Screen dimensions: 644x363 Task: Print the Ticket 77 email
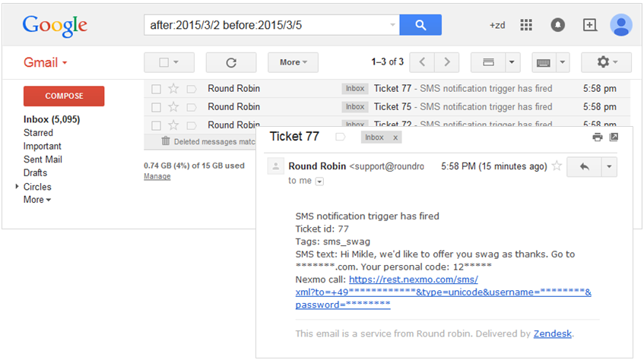click(x=598, y=137)
